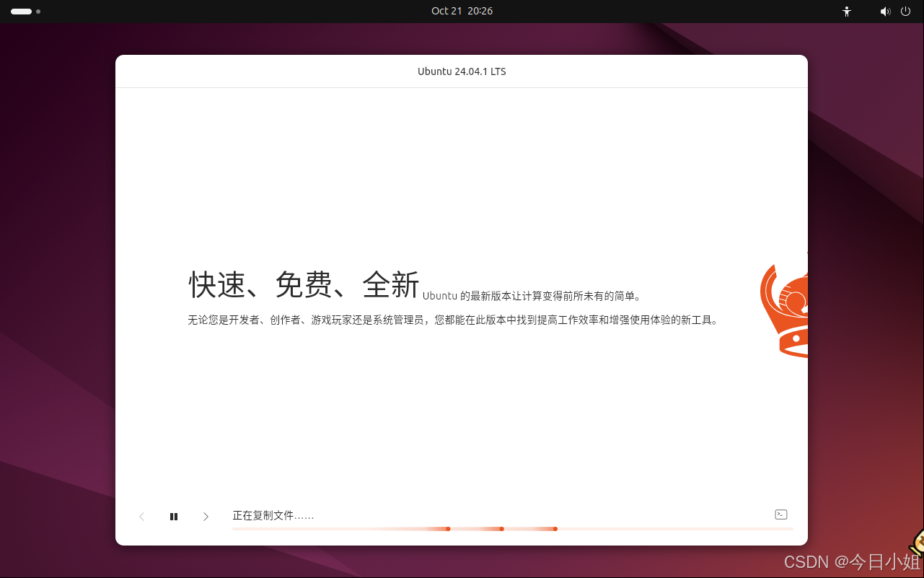Click the 快速、免费、全新 heading

pyautogui.click(x=303, y=284)
